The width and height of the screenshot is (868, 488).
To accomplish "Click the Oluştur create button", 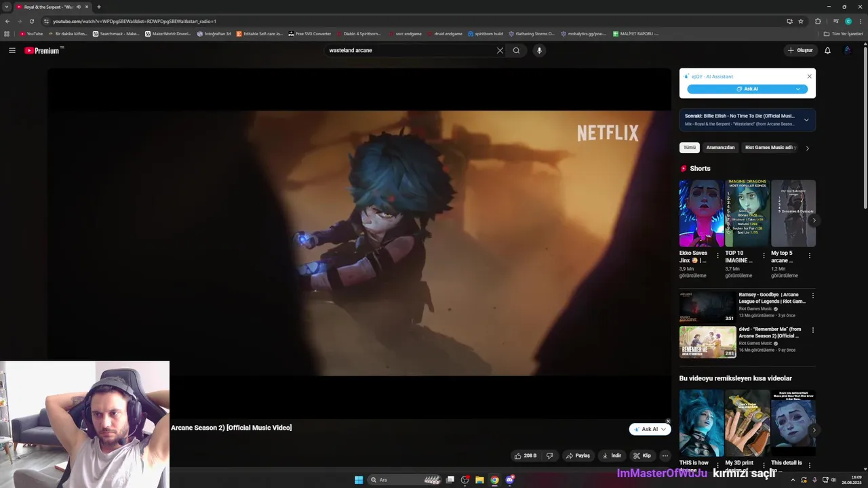I will click(800, 50).
